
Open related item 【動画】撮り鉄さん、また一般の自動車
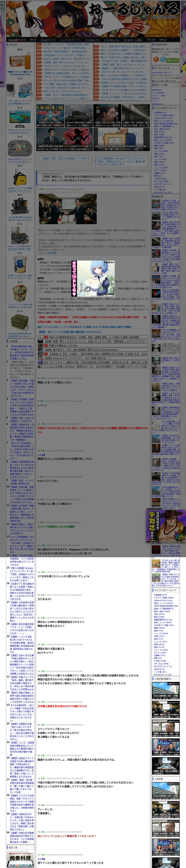93,350
